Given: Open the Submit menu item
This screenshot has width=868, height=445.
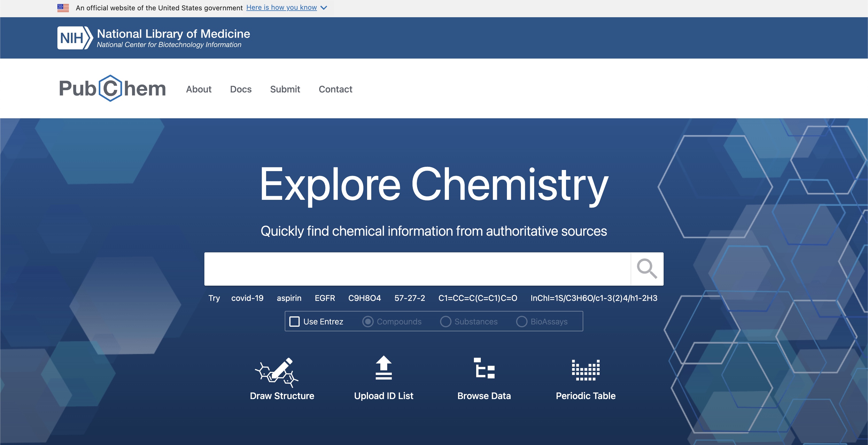Looking at the screenshot, I should [285, 89].
